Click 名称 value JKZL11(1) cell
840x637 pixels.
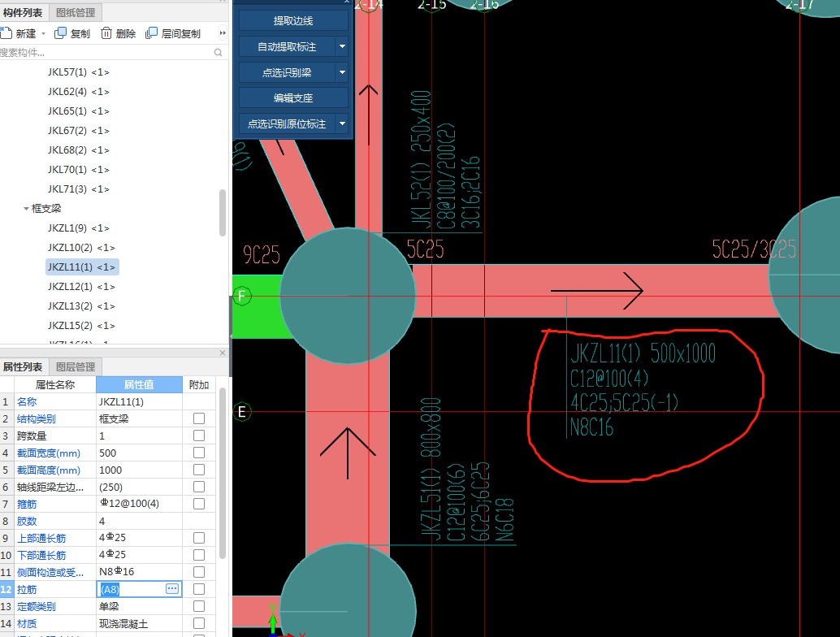[139, 402]
